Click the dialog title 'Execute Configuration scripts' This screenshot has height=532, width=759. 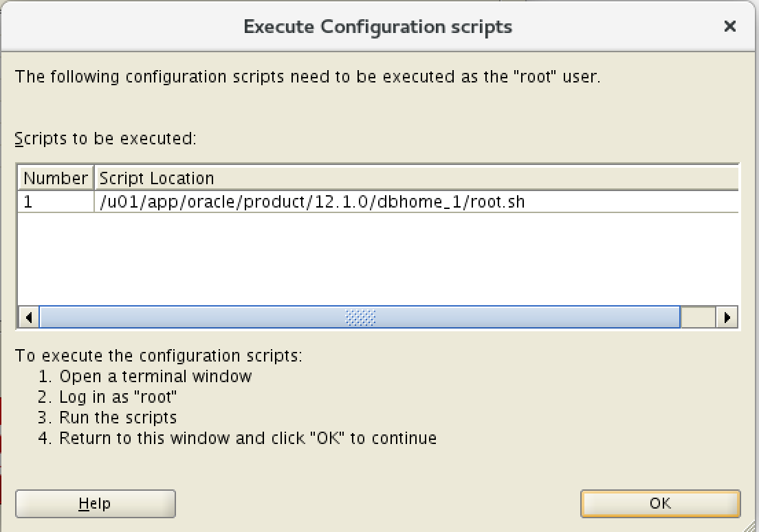pyautogui.click(x=377, y=27)
